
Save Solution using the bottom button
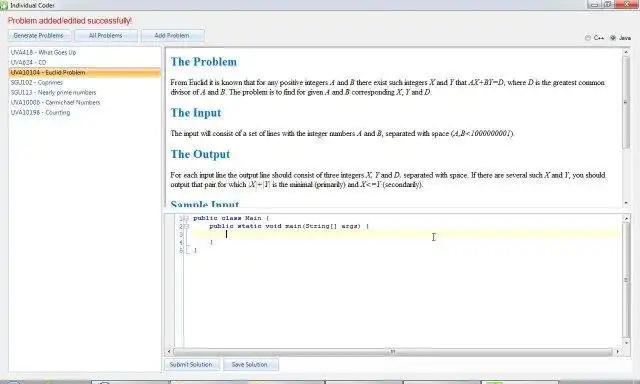click(x=250, y=364)
